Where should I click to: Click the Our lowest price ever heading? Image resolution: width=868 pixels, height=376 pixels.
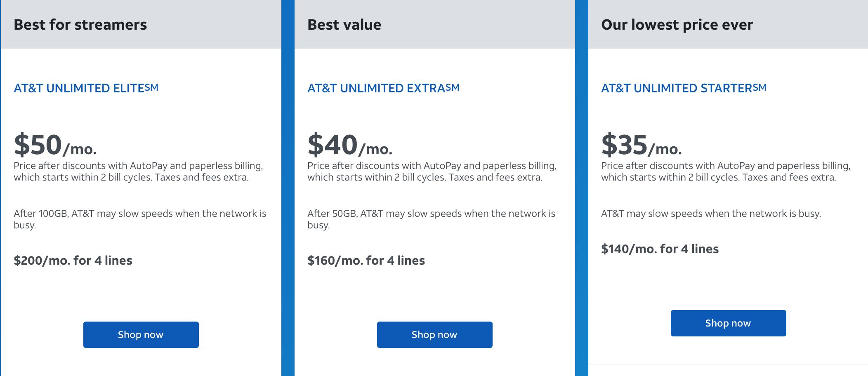(x=677, y=25)
